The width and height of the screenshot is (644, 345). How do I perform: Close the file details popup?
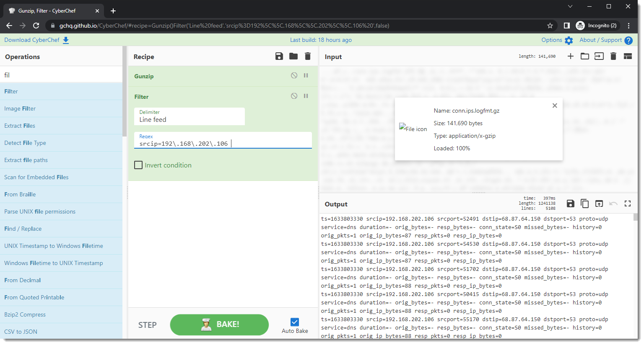tap(554, 106)
